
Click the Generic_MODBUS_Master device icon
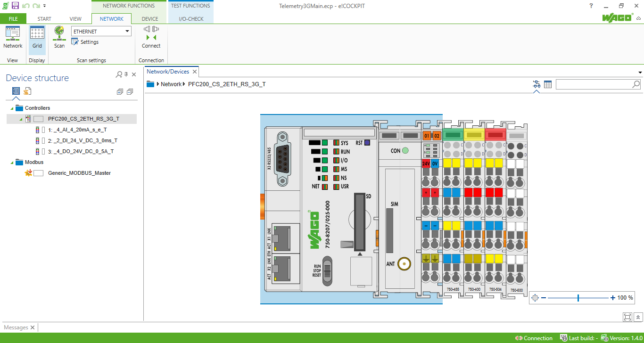click(x=28, y=173)
